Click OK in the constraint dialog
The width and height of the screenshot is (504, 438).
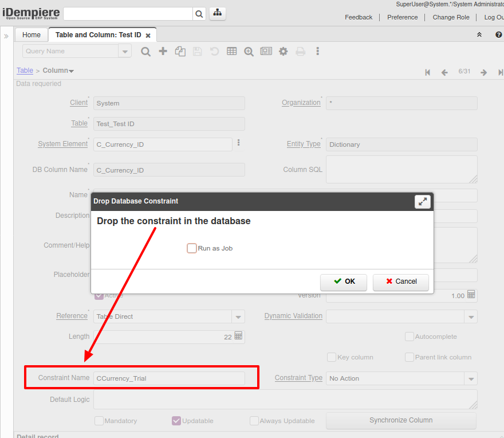(344, 281)
